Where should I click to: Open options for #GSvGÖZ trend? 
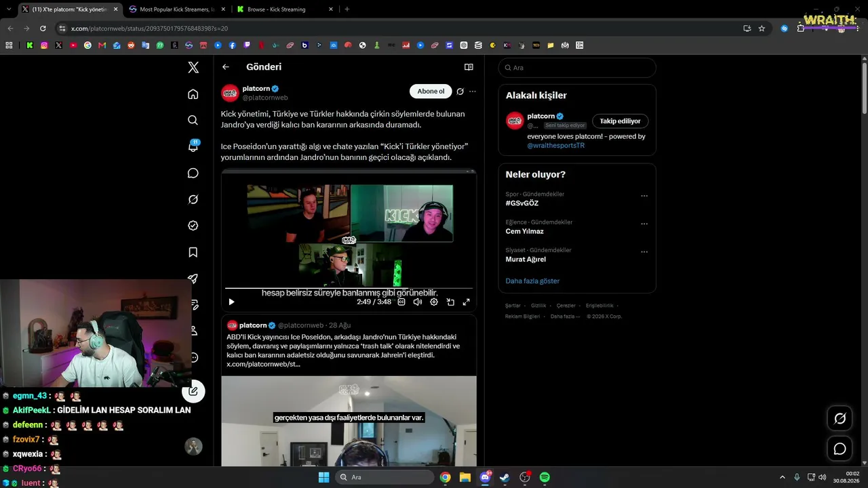coord(644,196)
